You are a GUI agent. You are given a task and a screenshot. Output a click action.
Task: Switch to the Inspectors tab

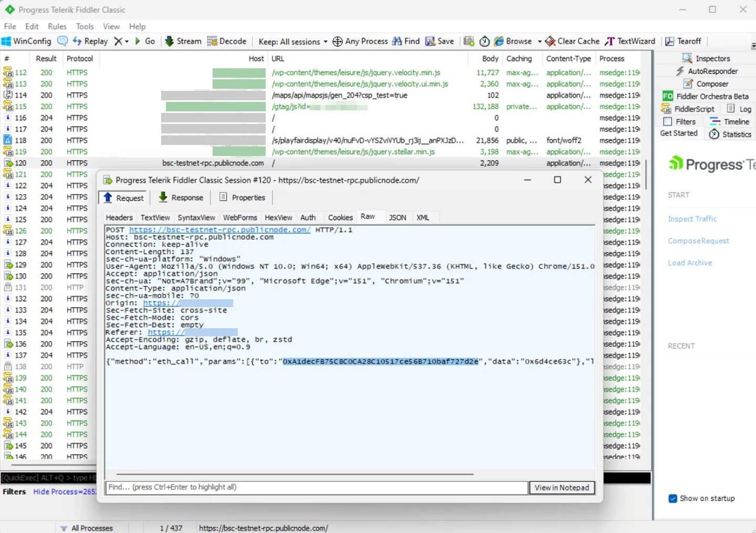(x=706, y=58)
